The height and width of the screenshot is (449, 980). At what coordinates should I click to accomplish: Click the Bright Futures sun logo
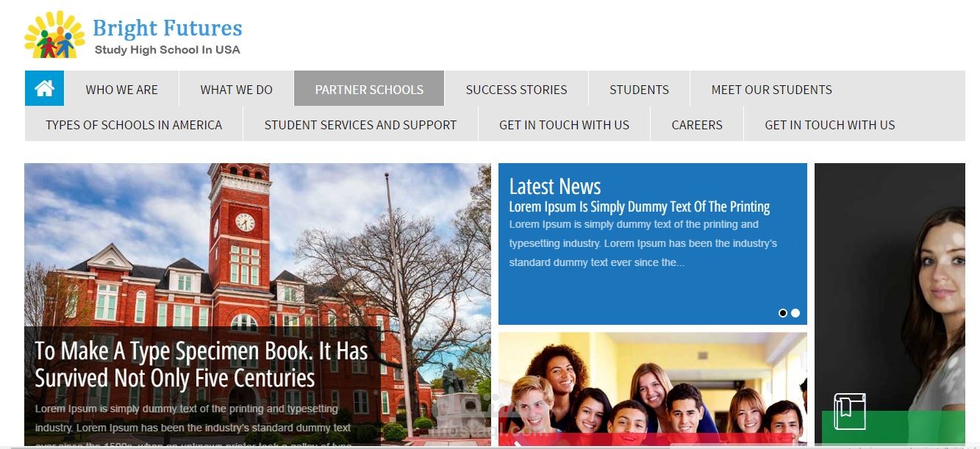tap(54, 35)
